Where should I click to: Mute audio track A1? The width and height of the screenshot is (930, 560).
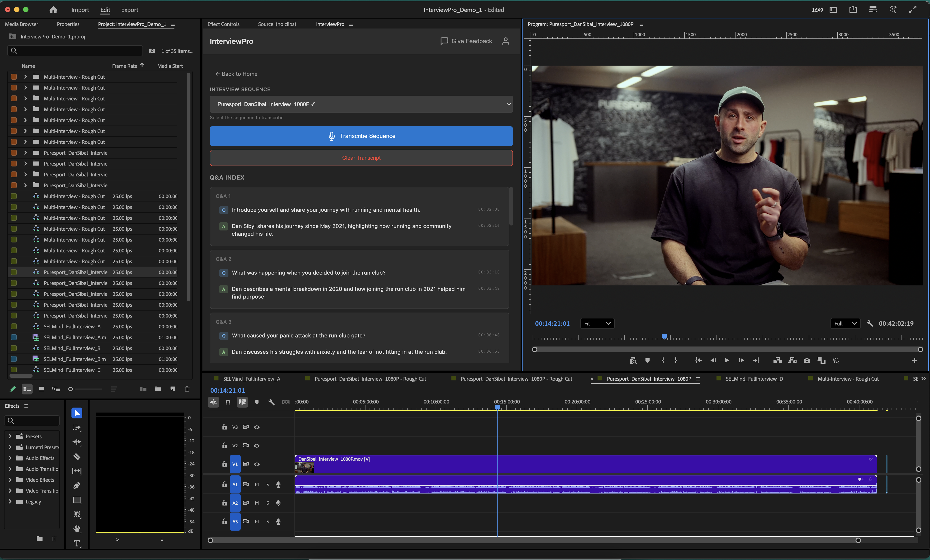[257, 484]
